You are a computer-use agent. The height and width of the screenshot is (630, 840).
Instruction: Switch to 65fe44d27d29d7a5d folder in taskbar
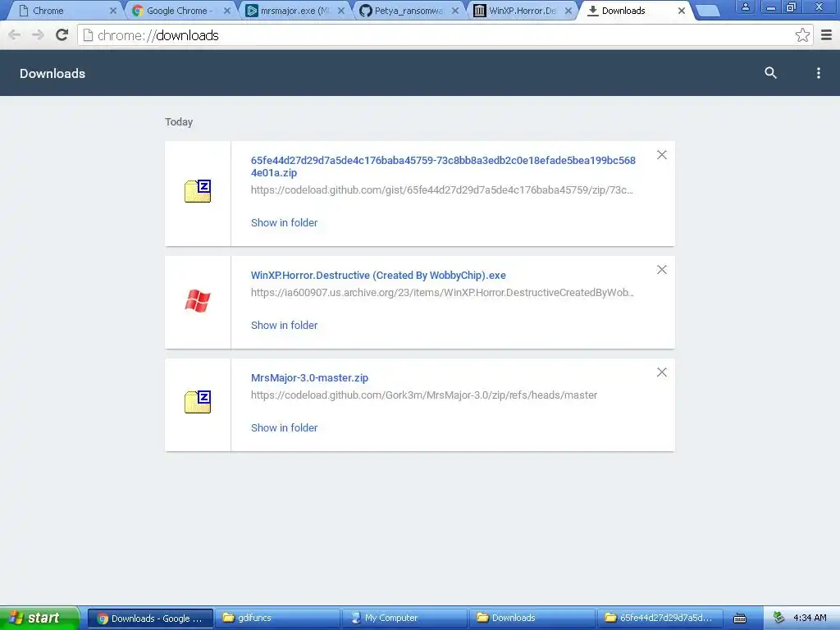pos(660,618)
